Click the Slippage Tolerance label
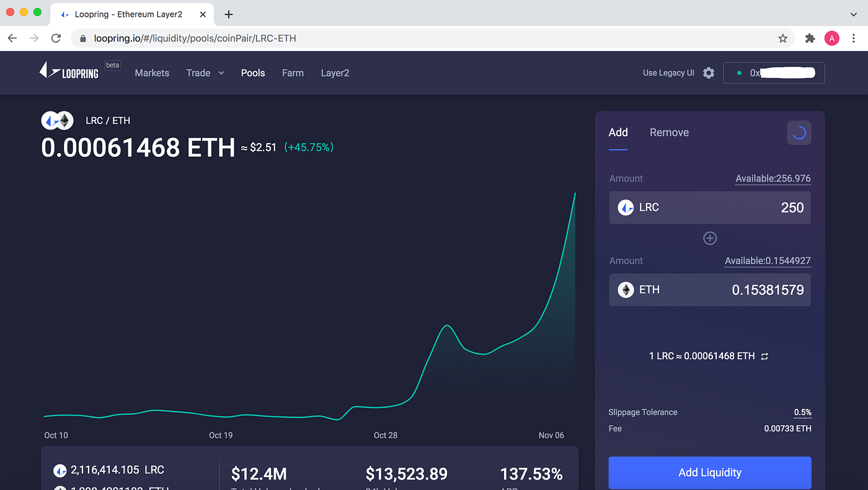The height and width of the screenshot is (490, 868). (x=643, y=413)
